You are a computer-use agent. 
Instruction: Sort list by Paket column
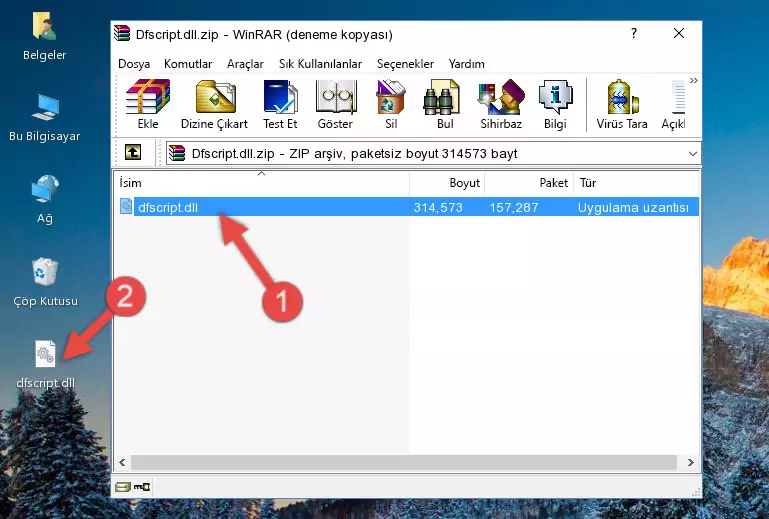click(529, 183)
